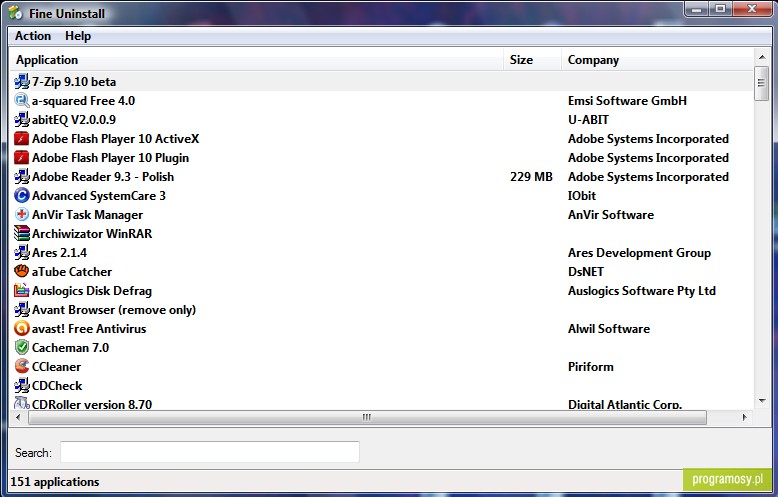The image size is (778, 497).
Task: Click the AnVir Task Manager icon
Action: (22, 215)
